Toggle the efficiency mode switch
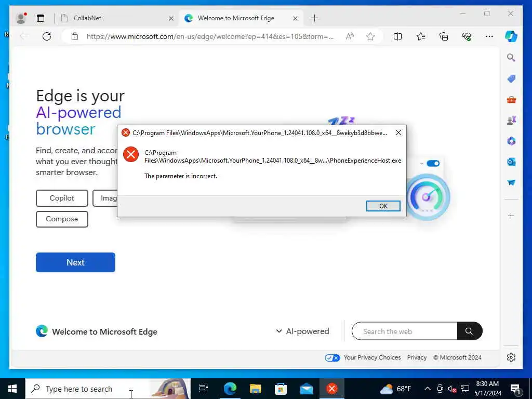Screen dimensions: 532x399 433,164
